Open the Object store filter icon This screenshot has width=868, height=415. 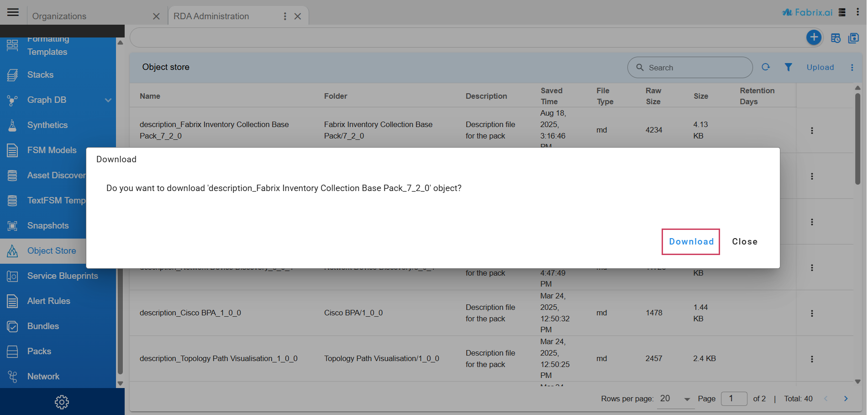pyautogui.click(x=788, y=67)
